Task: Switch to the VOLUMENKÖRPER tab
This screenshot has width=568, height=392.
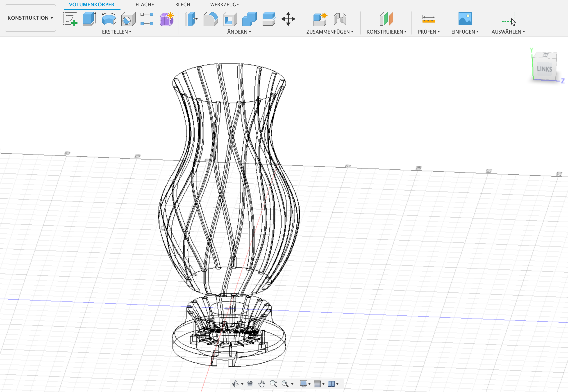Action: pos(92,5)
